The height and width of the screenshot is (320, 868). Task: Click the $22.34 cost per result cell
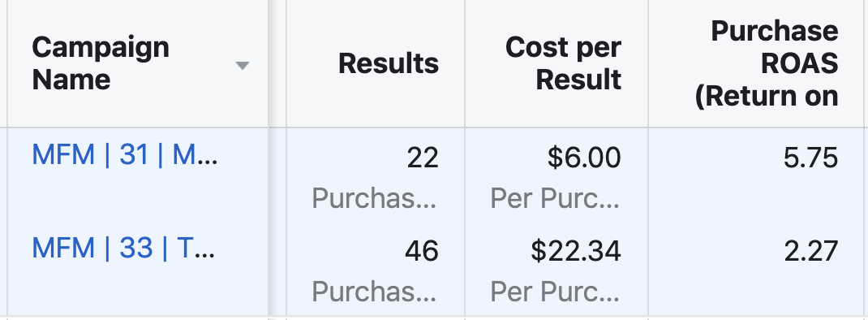(576, 251)
